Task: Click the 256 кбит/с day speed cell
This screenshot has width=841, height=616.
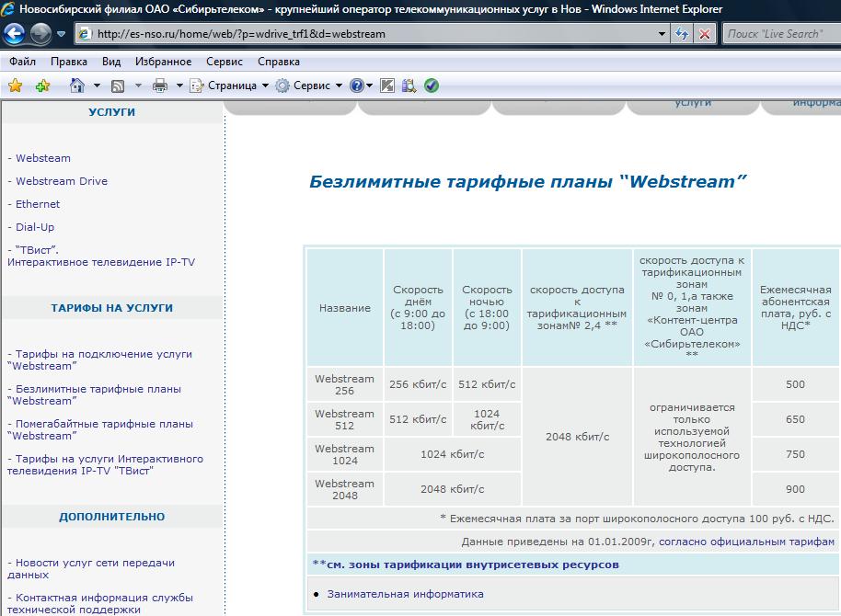Action: (418, 384)
